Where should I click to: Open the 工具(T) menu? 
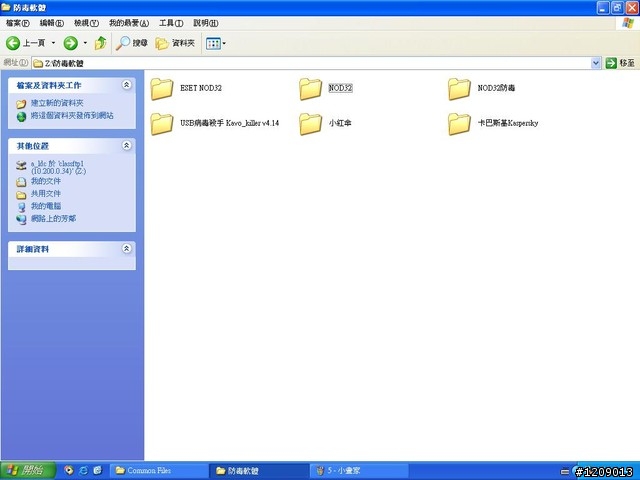coord(171,23)
